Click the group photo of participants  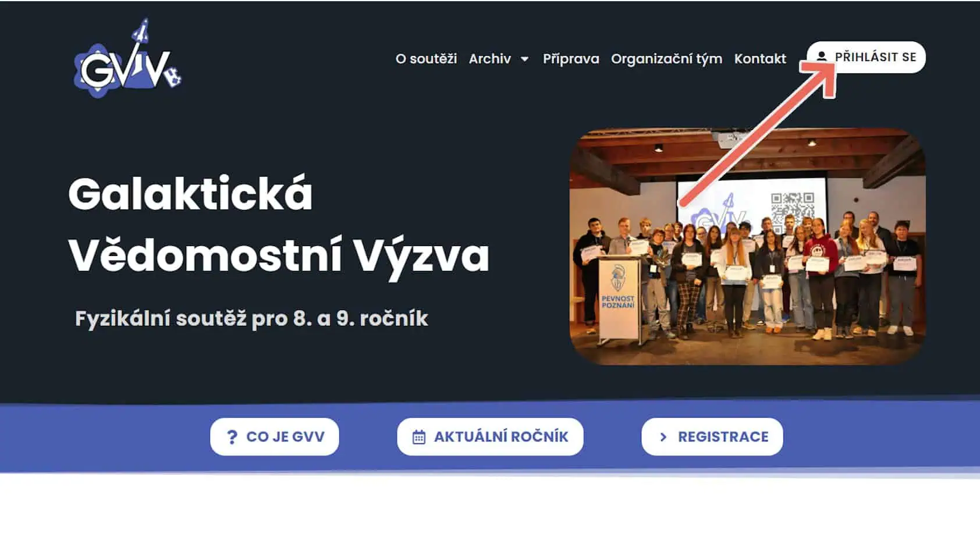(x=747, y=247)
